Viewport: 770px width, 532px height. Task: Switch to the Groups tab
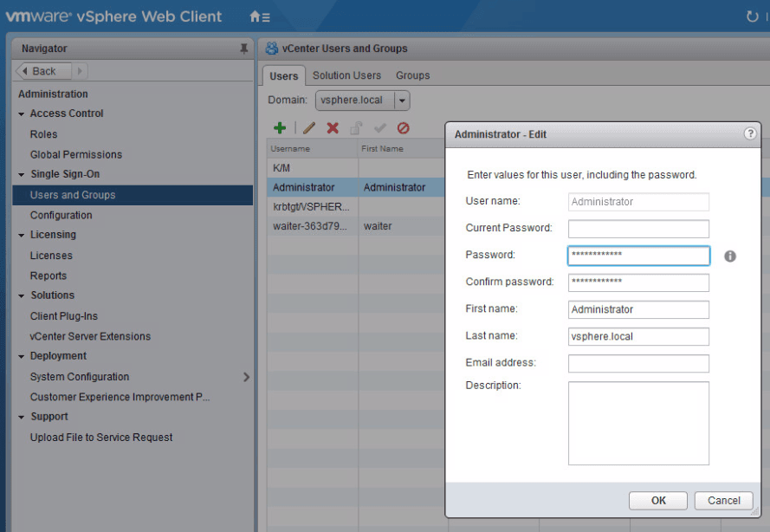tap(412, 75)
